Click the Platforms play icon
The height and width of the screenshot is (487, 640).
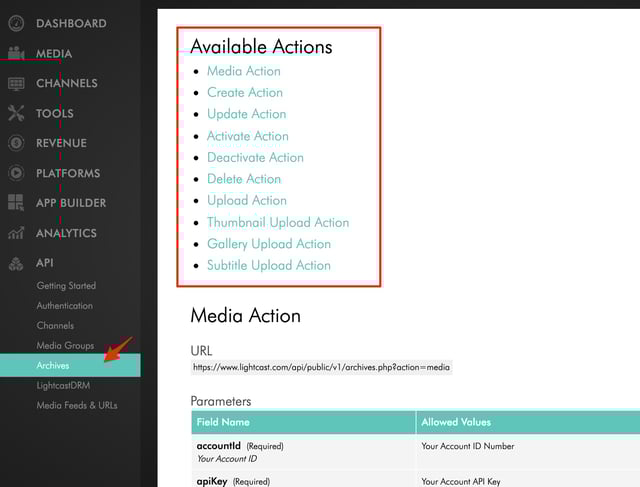(x=16, y=173)
